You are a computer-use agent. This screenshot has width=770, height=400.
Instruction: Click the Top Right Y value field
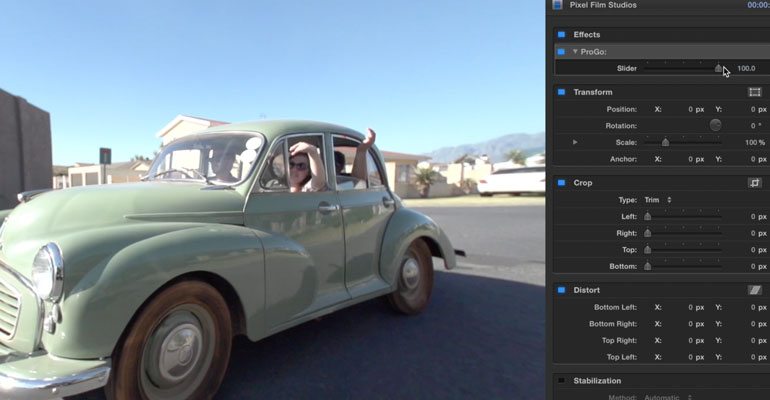(x=758, y=341)
